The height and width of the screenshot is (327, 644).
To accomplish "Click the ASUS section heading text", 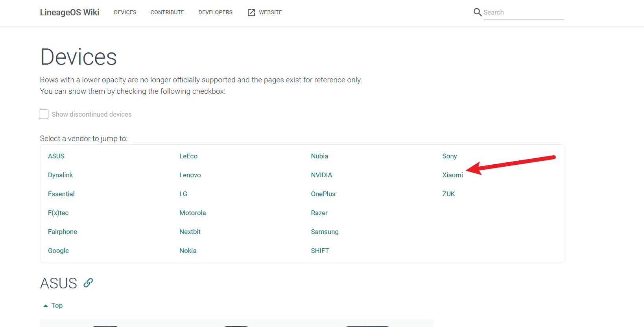I will click(59, 283).
